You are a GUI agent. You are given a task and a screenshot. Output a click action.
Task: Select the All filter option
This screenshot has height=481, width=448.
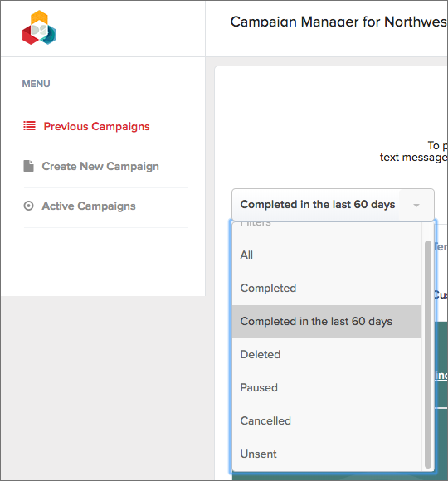[327, 255]
